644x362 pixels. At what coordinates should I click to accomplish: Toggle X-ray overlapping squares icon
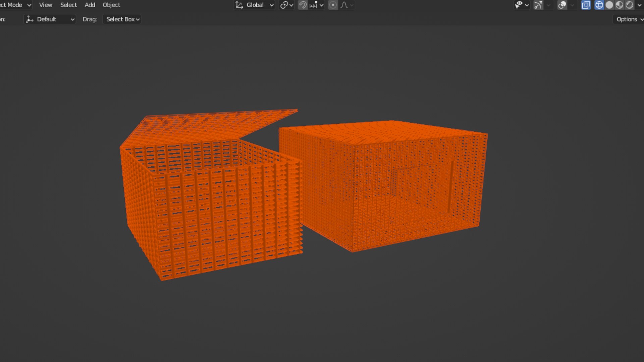[x=586, y=5]
